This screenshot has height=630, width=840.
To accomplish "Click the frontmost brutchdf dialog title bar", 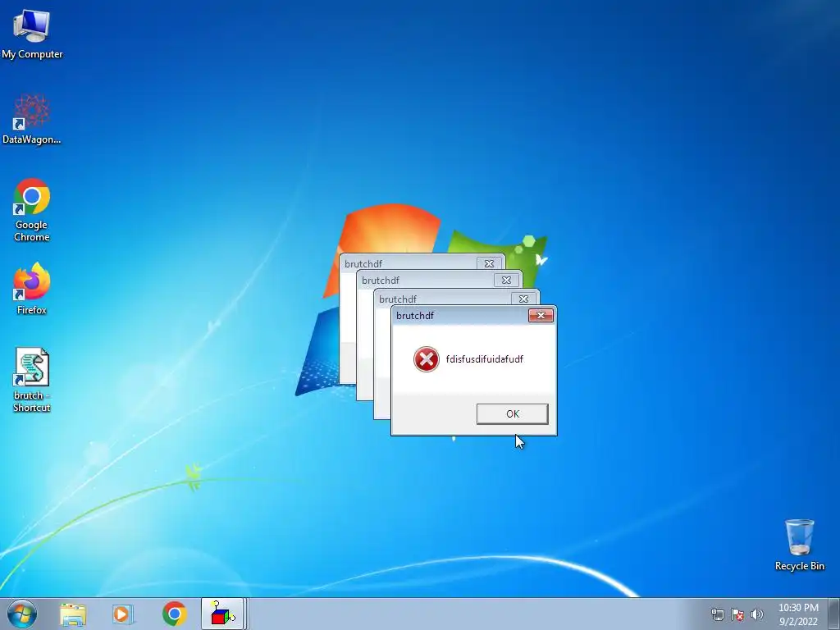I will coord(461,316).
